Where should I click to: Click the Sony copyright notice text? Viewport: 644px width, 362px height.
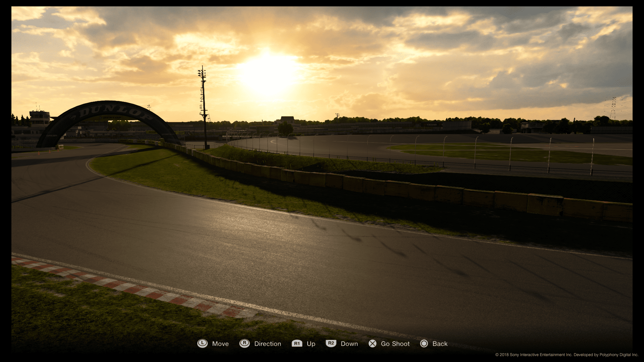(567, 355)
